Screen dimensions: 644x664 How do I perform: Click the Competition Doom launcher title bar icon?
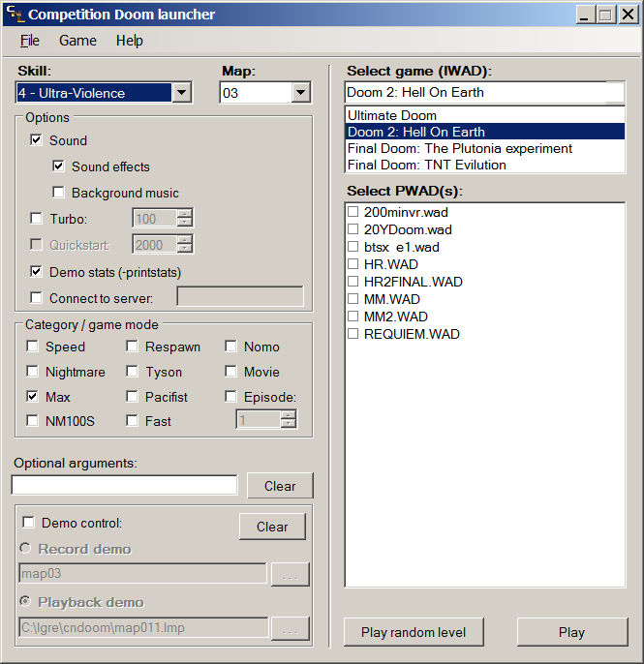tap(14, 15)
